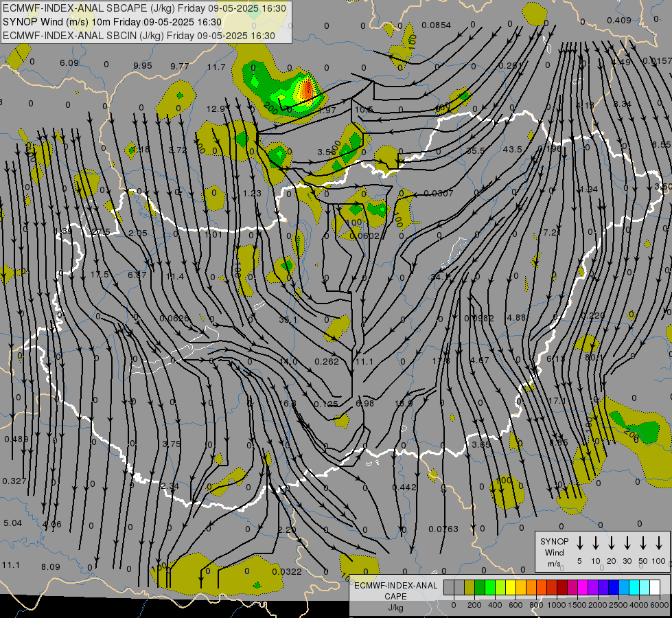Viewport: 672px width, 618px height.
Task: Click the station value 2.20
Action: point(287,530)
